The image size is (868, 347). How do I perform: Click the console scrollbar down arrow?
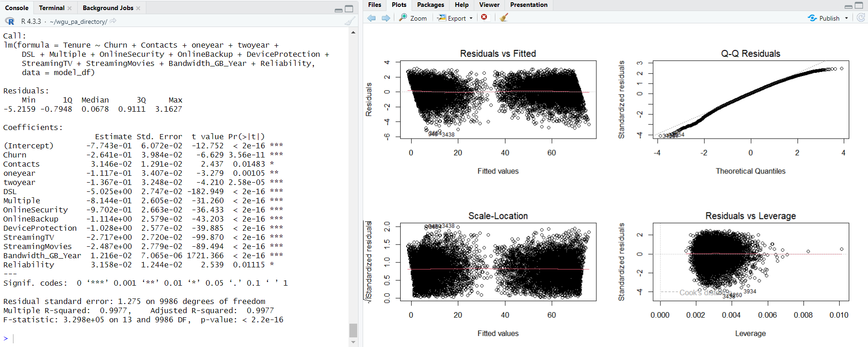click(x=353, y=342)
